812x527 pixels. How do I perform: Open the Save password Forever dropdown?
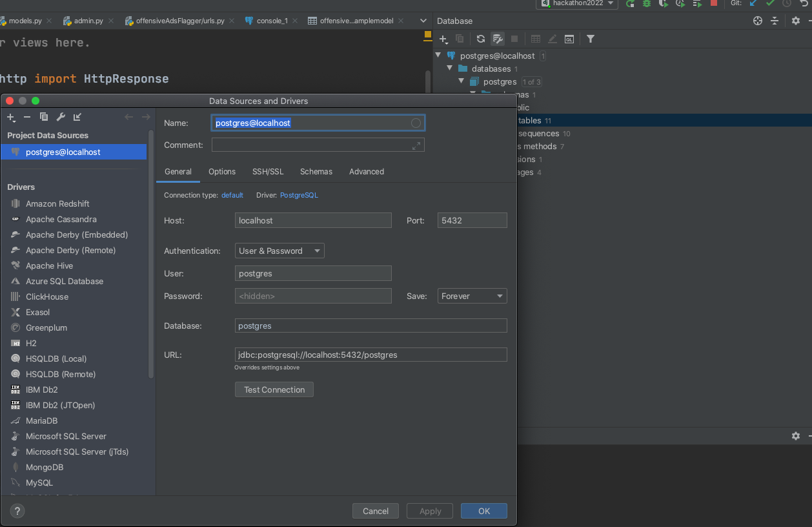coord(472,296)
